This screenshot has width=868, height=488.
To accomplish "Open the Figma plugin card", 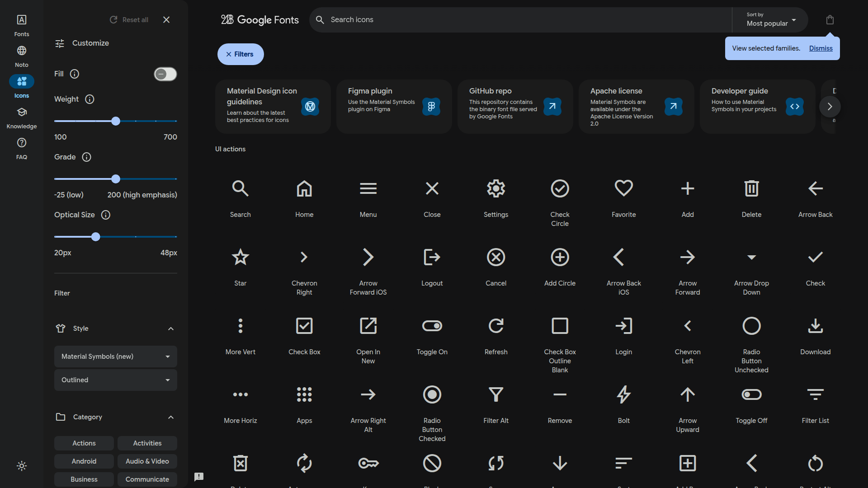I will 394,107.
